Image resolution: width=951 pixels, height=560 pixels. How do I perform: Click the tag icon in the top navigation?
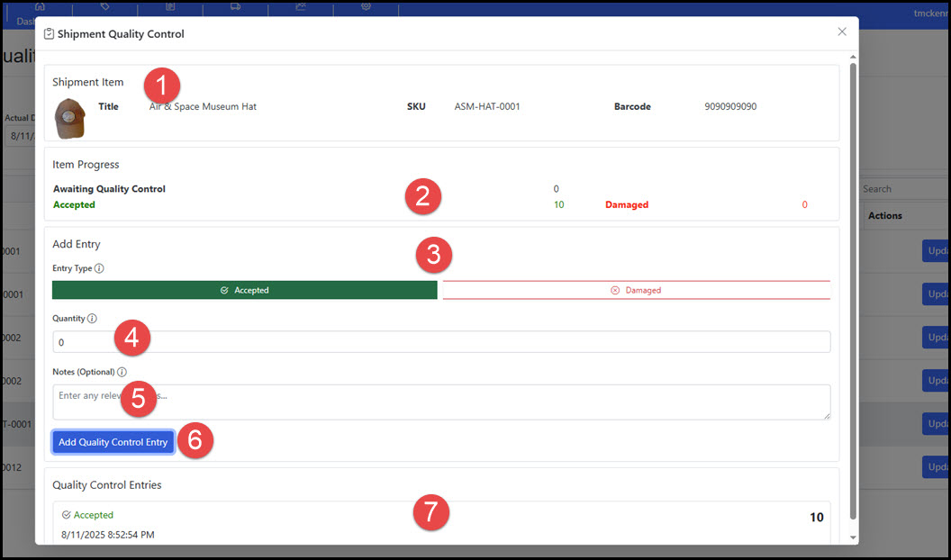(105, 6)
